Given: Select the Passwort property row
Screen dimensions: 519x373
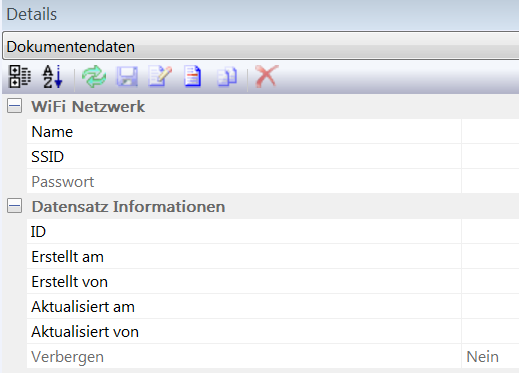Looking at the screenshot, I should click(x=273, y=182).
